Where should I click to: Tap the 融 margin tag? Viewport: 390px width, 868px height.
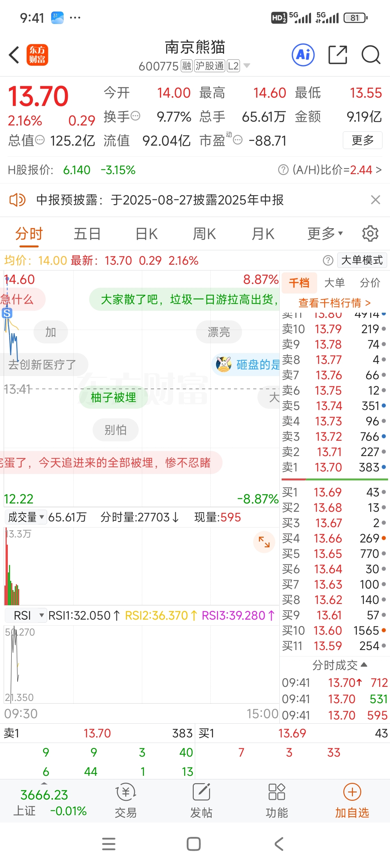click(186, 66)
